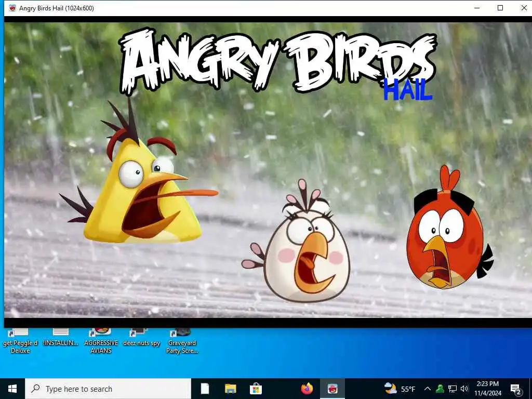Click the green person tray icon
The height and width of the screenshot is (399, 532).
point(440,389)
